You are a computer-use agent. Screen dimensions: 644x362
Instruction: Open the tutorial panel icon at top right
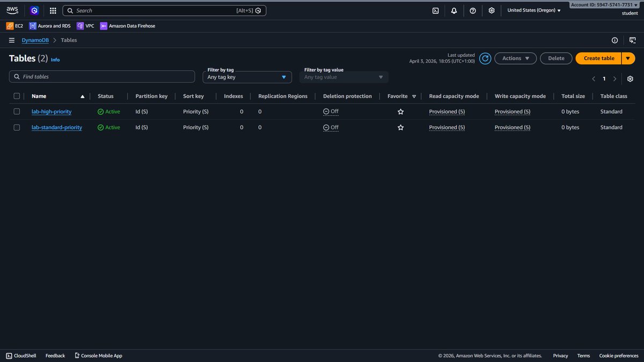coord(632,40)
